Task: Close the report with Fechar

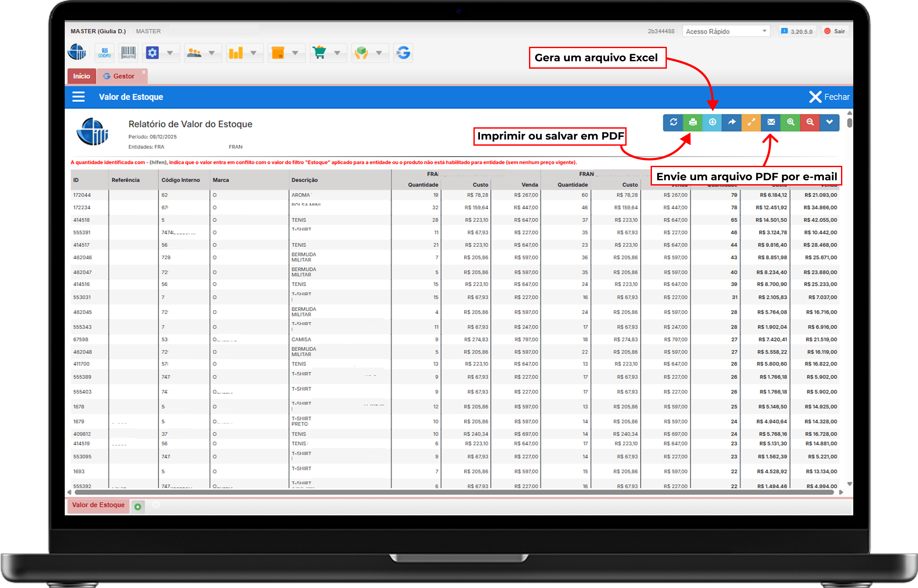Action: click(x=829, y=97)
